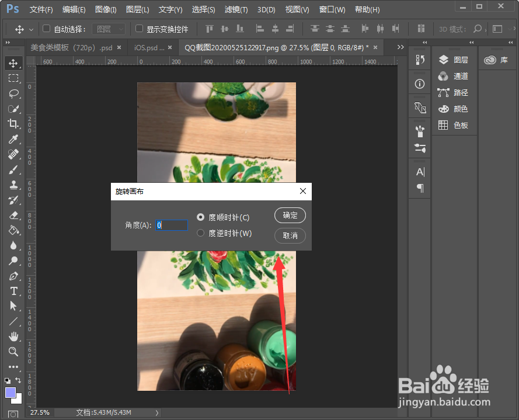Open the Swatches panel button
The width and height of the screenshot is (519, 420).
click(453, 125)
